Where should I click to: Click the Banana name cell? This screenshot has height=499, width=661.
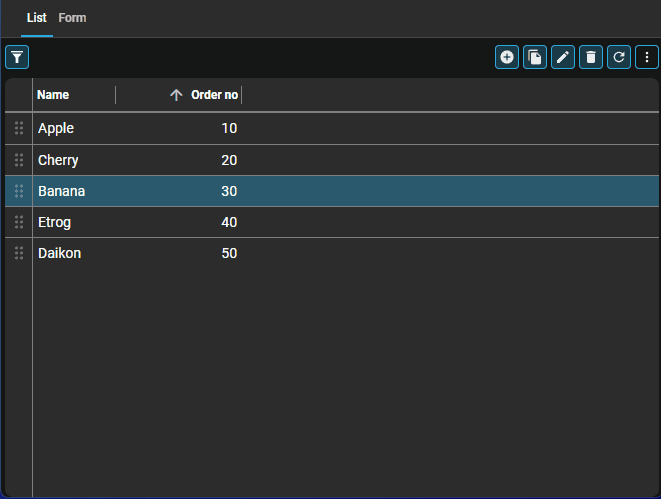[61, 191]
